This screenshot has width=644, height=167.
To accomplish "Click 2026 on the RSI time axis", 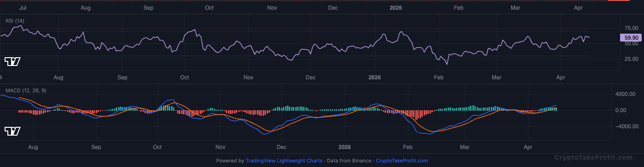I will click(375, 78).
